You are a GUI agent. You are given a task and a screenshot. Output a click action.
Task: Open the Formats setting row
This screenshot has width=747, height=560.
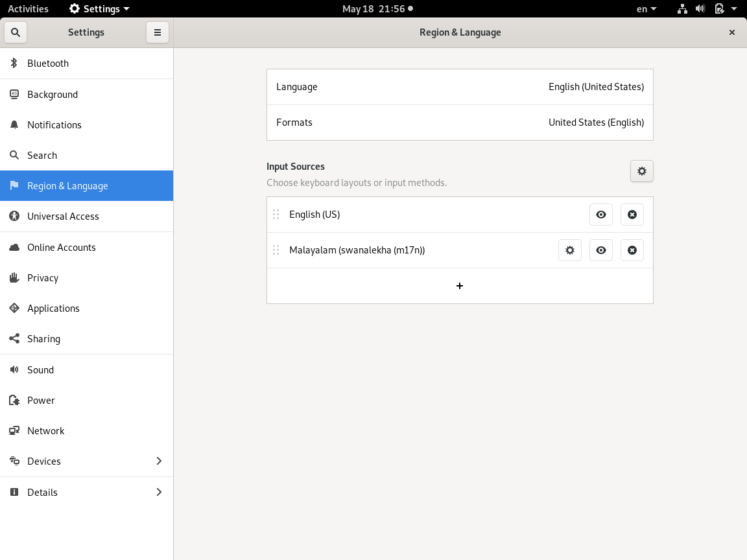point(460,122)
